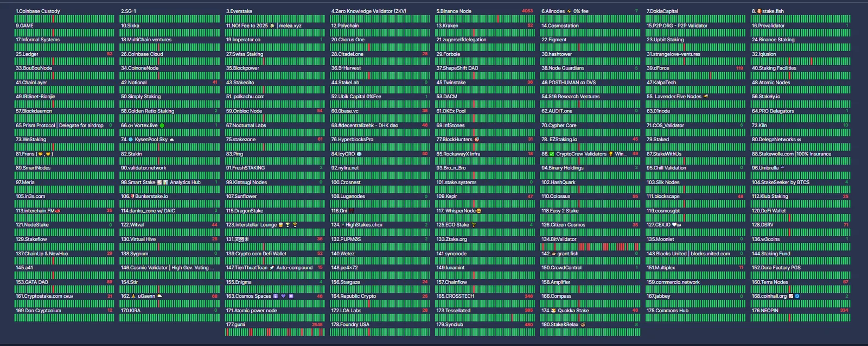Select "139.Crypto.com Defi Wallet" validator name

(256, 254)
